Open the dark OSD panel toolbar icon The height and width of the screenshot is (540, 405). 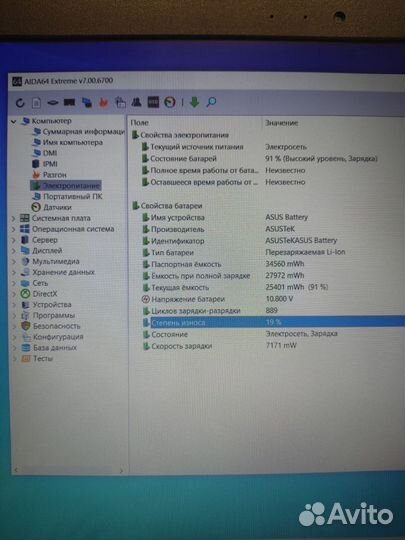(153, 102)
